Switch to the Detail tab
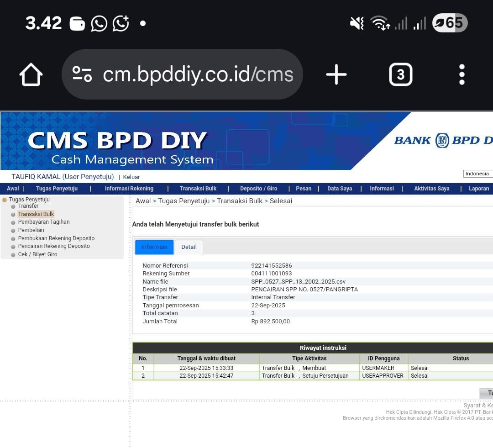Viewport: 493px width, 448px height. [189, 247]
